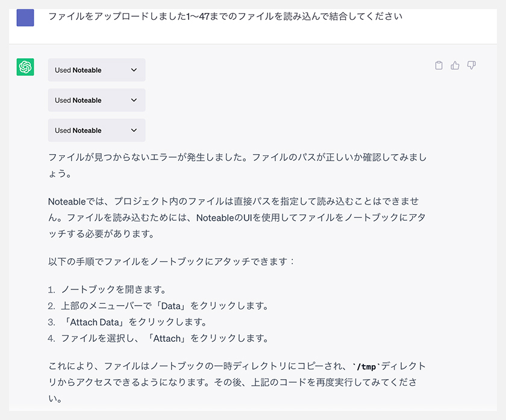Click the line '以下の手順でファイルを…'
The image size is (506, 420).
pyautogui.click(x=171, y=261)
